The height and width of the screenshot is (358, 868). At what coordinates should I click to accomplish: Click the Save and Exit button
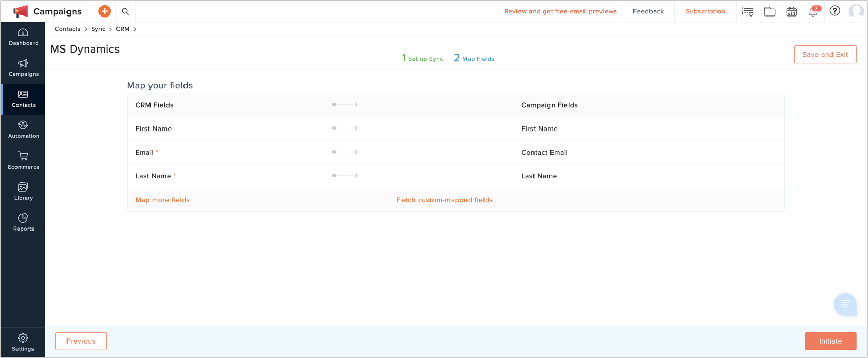(x=825, y=55)
